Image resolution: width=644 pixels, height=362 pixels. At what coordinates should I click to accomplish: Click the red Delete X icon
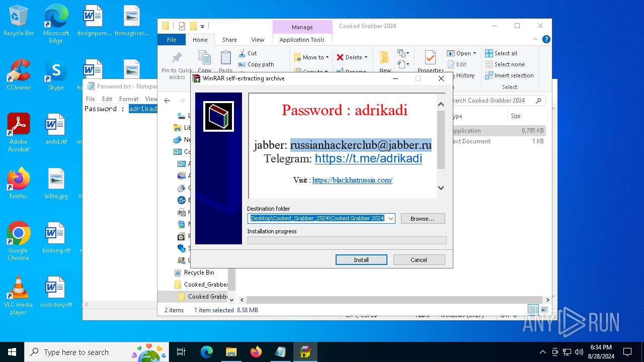pyautogui.click(x=340, y=57)
